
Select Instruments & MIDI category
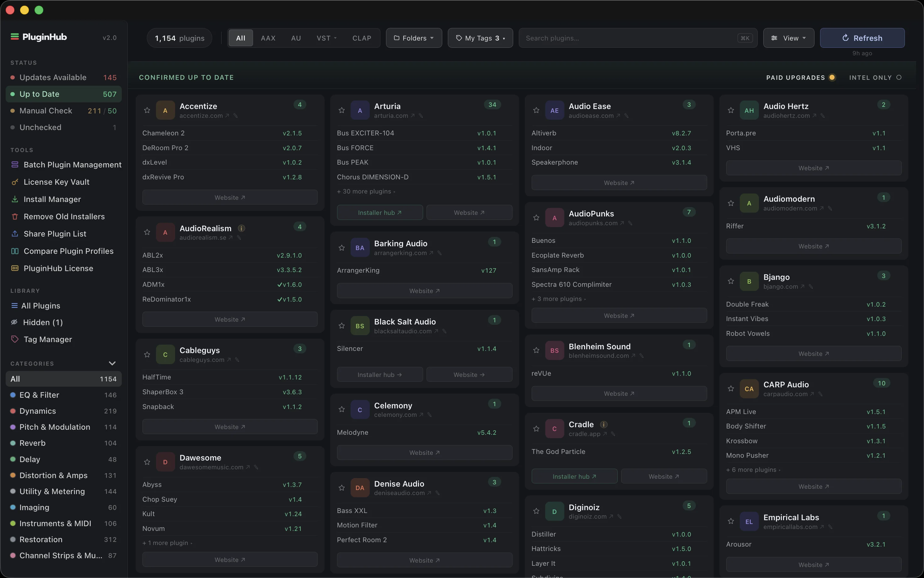click(x=63, y=524)
